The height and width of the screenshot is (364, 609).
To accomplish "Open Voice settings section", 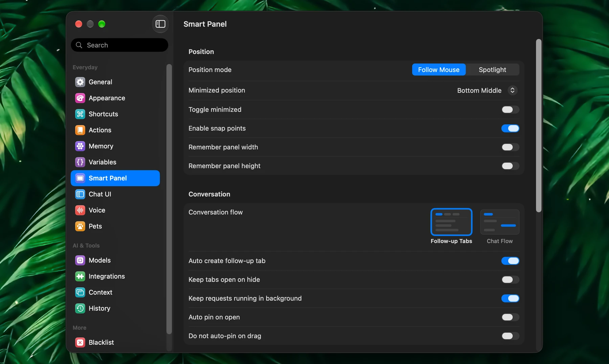I will pos(115,210).
